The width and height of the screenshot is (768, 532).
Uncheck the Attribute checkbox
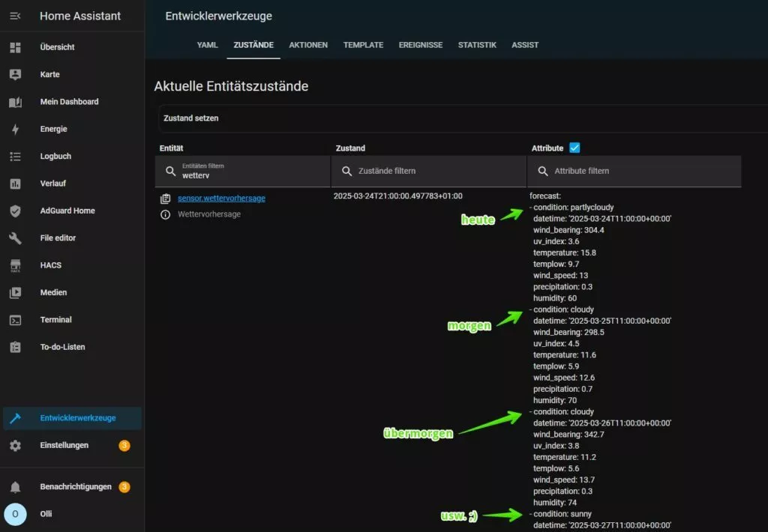574,148
